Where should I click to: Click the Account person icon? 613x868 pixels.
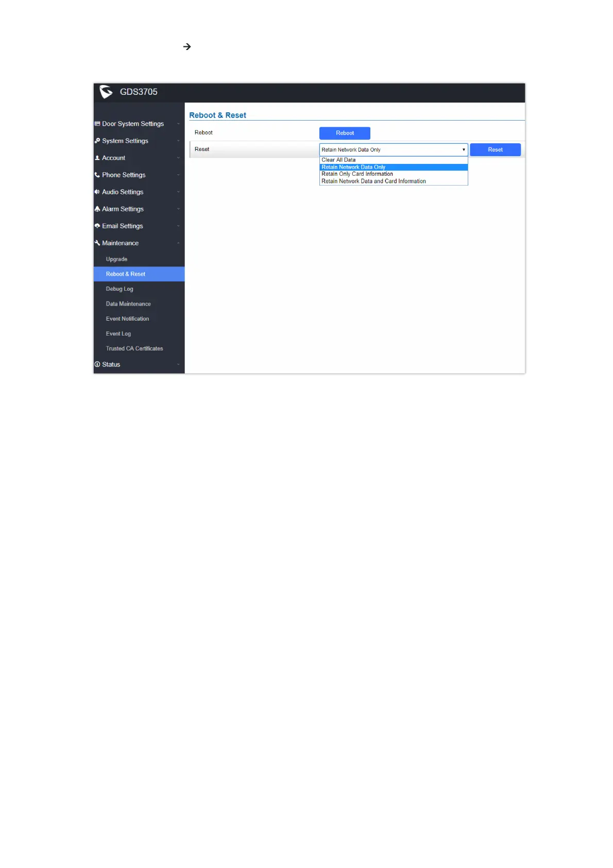[x=97, y=158]
